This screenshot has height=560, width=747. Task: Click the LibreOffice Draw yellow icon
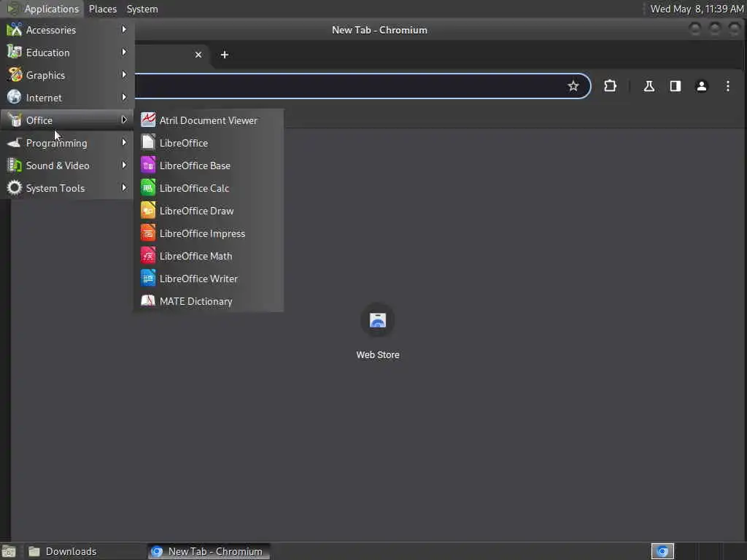(147, 211)
